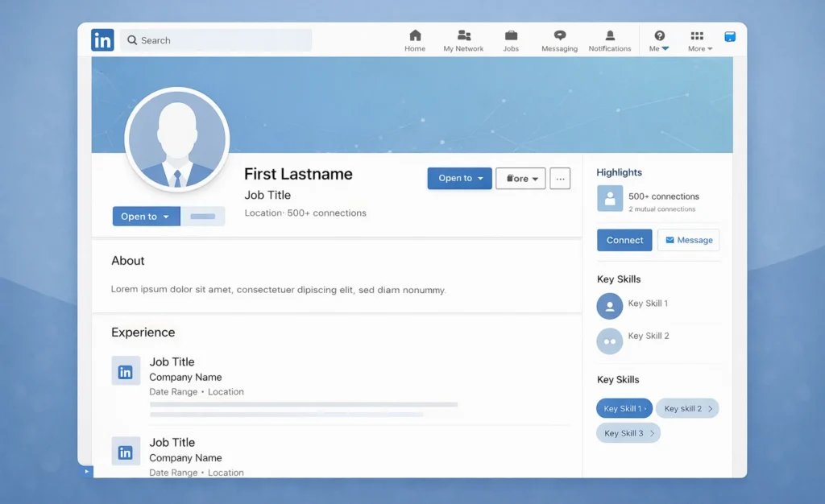Click the connections person icon under Highlights
The image size is (825, 504).
610,197
